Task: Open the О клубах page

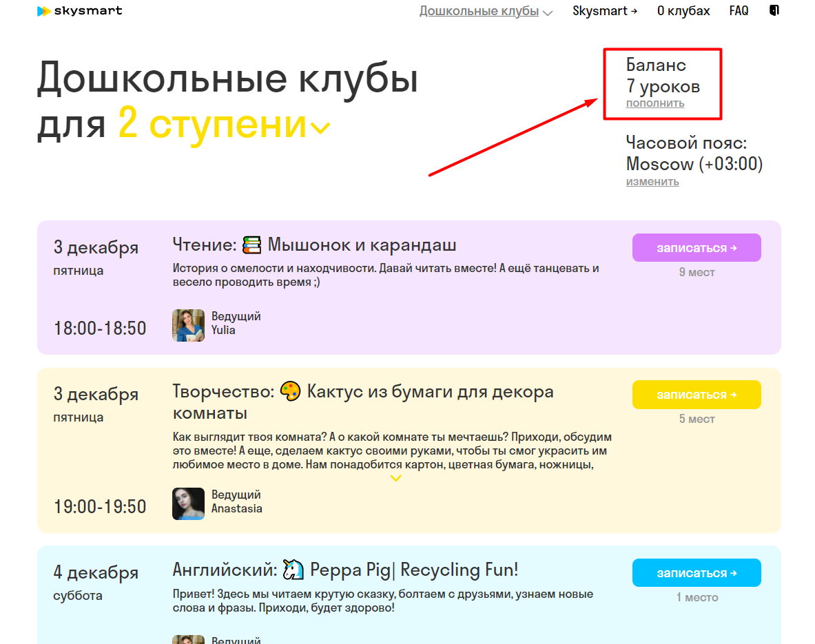Action: tap(683, 11)
